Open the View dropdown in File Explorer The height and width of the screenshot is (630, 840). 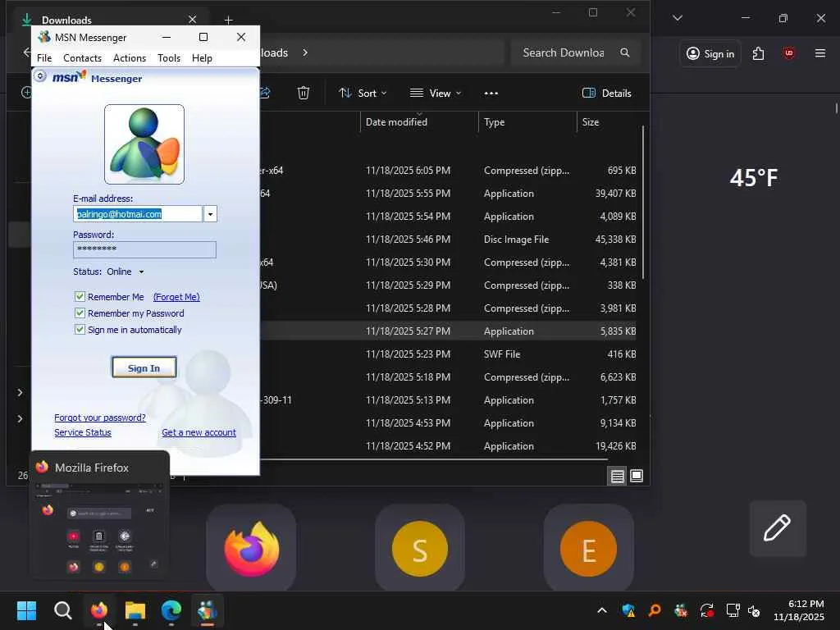435,94
